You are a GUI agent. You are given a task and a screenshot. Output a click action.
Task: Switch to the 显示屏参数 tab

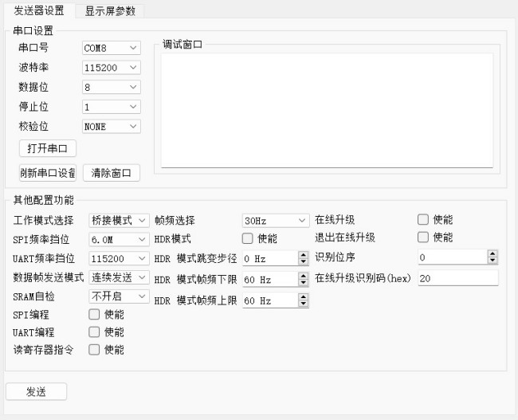[110, 11]
